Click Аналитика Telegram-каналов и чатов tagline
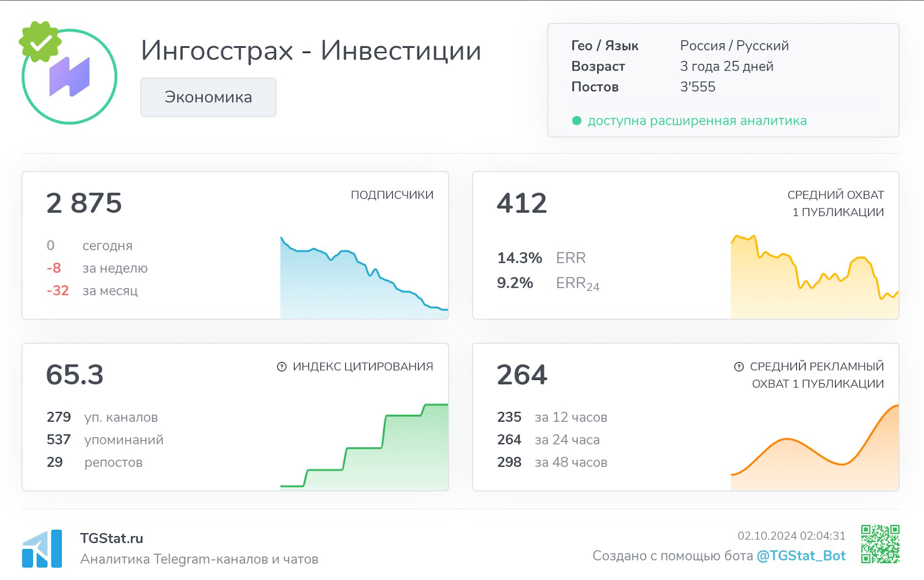This screenshot has height=580, width=924. tap(199, 559)
